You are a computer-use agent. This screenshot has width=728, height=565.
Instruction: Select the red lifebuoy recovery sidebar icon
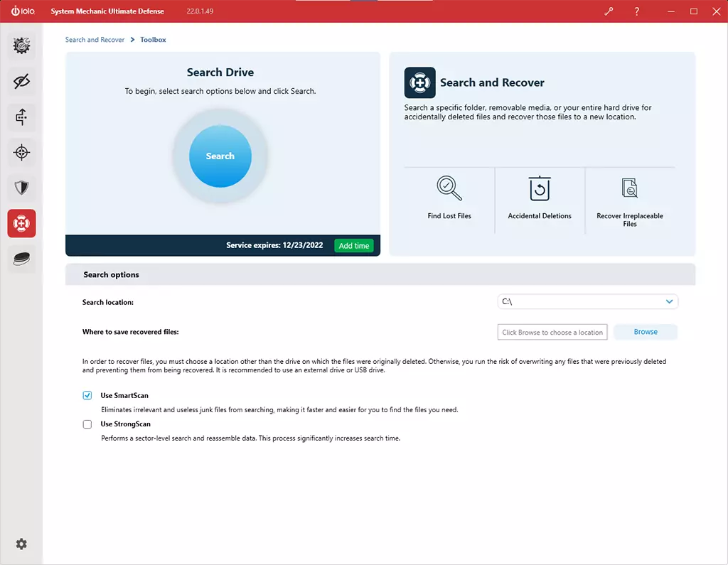coord(21,223)
